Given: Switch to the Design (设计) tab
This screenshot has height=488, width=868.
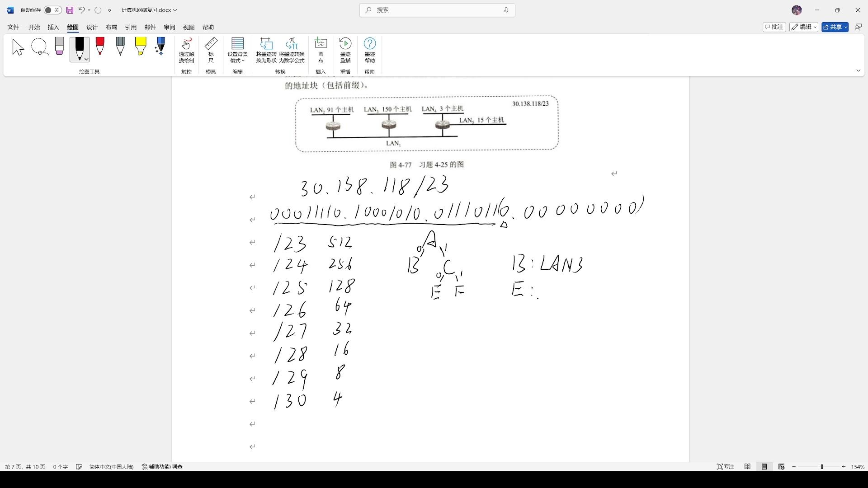Looking at the screenshot, I should pos(92,27).
